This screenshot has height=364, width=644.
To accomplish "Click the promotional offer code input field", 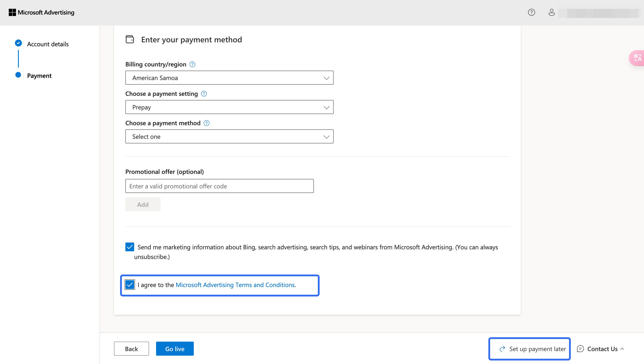I will click(219, 186).
